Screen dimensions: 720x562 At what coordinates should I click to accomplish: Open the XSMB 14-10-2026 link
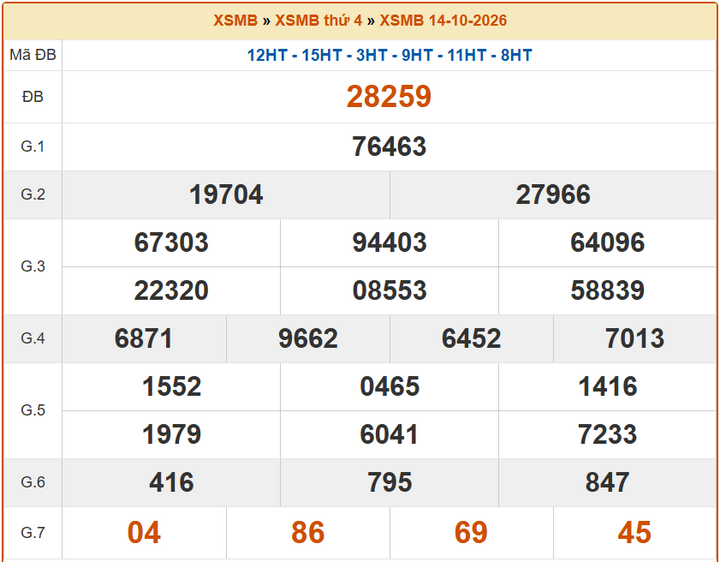tap(443, 21)
